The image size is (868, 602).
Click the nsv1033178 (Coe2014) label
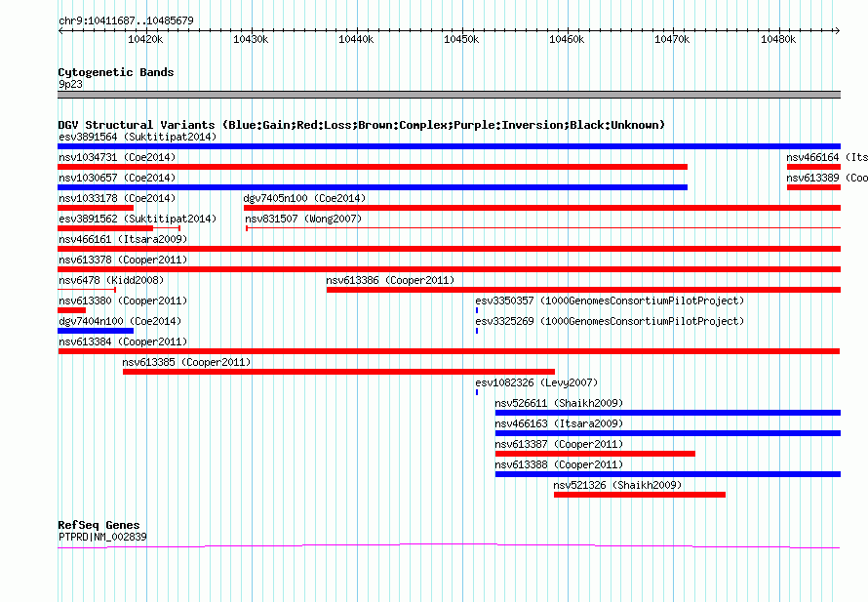tap(117, 198)
